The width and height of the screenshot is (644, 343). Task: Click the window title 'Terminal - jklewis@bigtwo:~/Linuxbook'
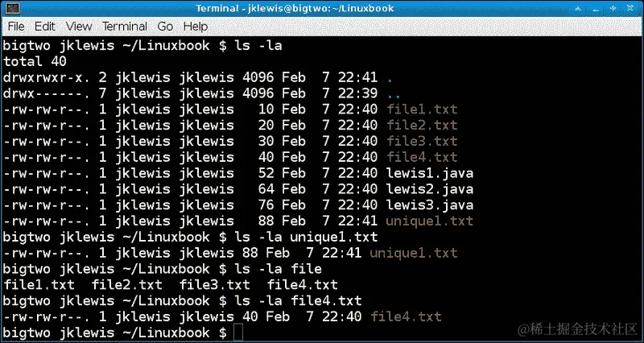[295, 8]
